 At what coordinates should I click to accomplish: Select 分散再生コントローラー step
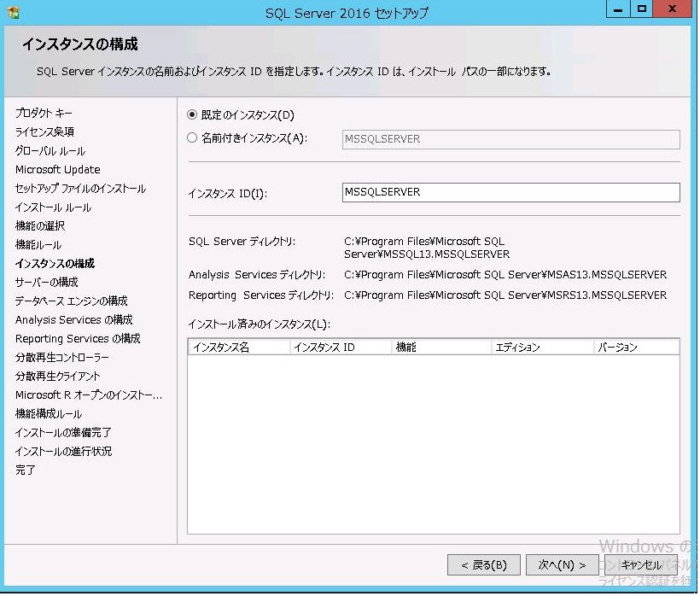61,357
